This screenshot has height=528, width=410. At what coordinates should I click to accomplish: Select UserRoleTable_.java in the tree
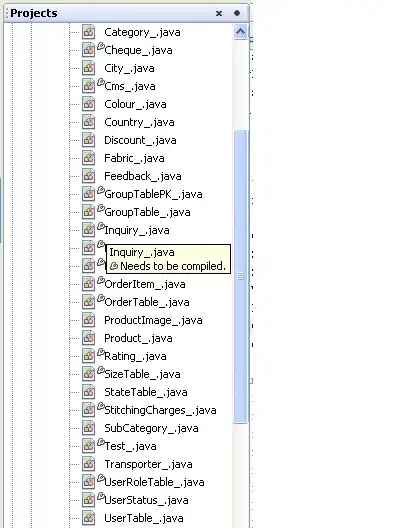click(154, 482)
